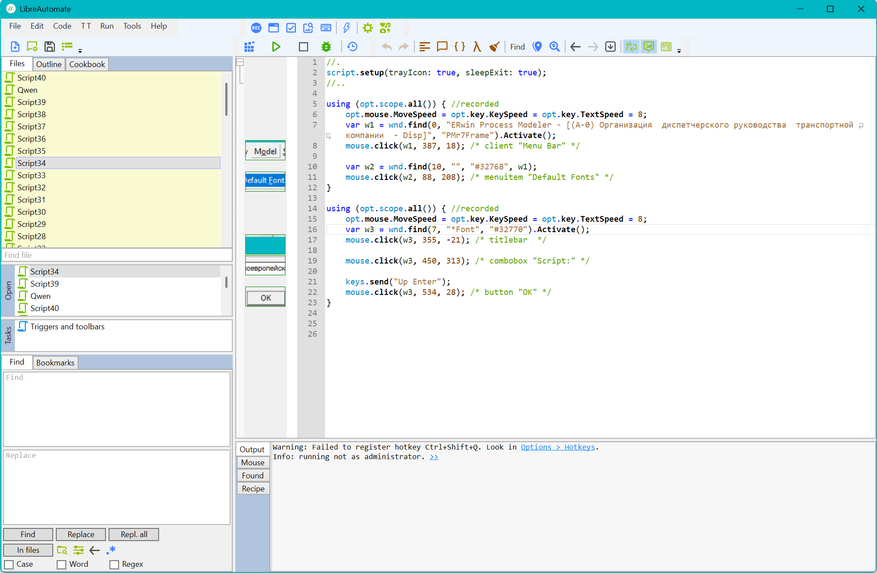Toggle the green image-preview editor icon
877x573 pixels.
click(x=649, y=46)
